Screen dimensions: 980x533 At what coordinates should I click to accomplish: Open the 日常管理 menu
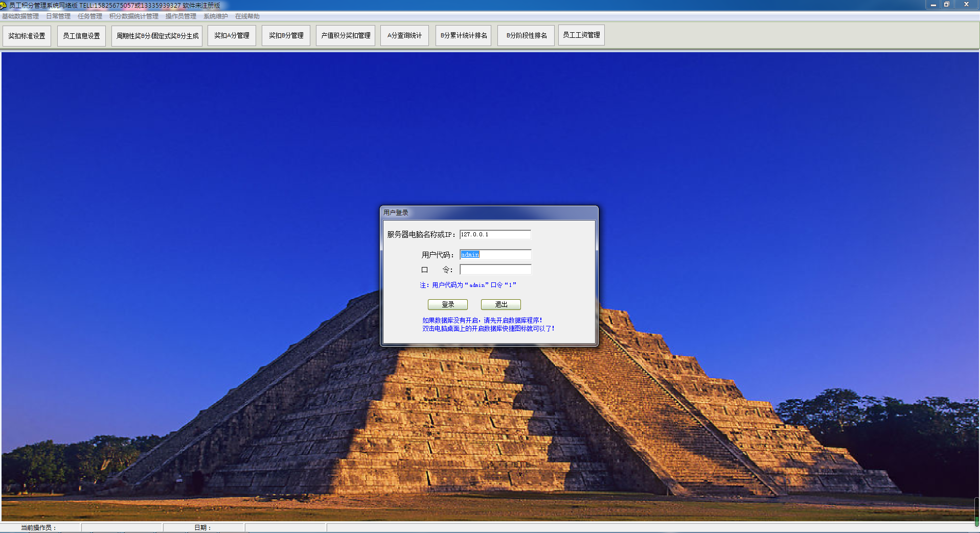click(x=58, y=16)
